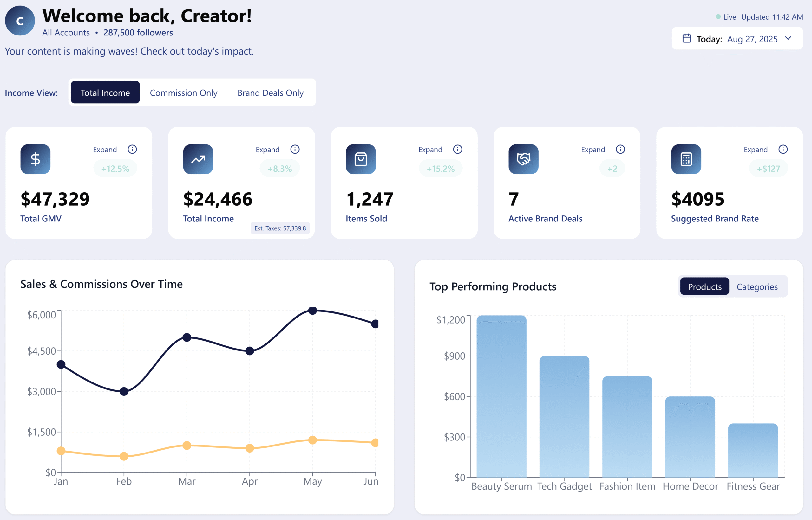Click the shopping bag Items Sold icon
This screenshot has height=520, width=812.
[x=361, y=159]
